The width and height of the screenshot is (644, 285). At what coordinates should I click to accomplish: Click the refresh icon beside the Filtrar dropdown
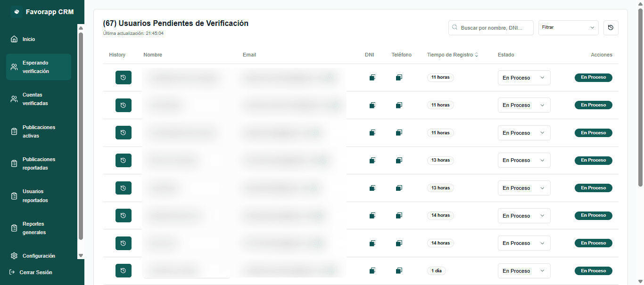(x=611, y=27)
